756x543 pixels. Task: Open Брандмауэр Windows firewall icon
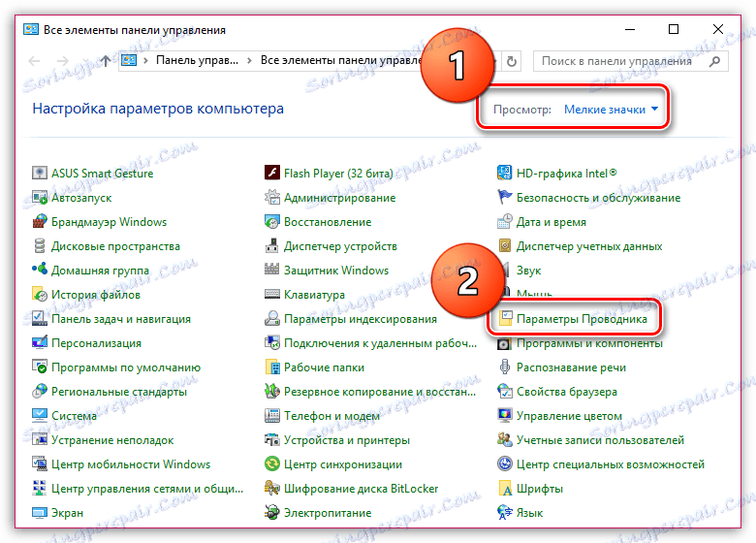(x=39, y=222)
